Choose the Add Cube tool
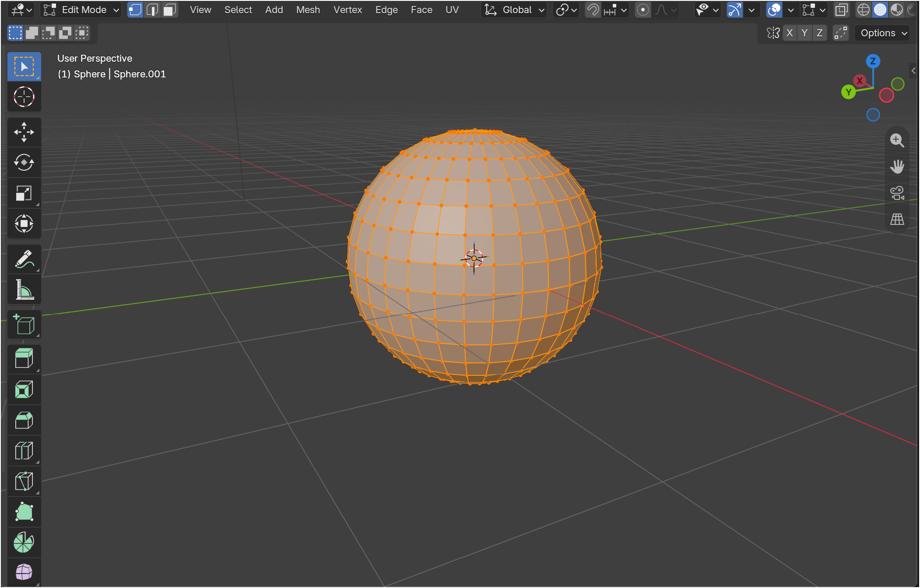 pyautogui.click(x=24, y=324)
